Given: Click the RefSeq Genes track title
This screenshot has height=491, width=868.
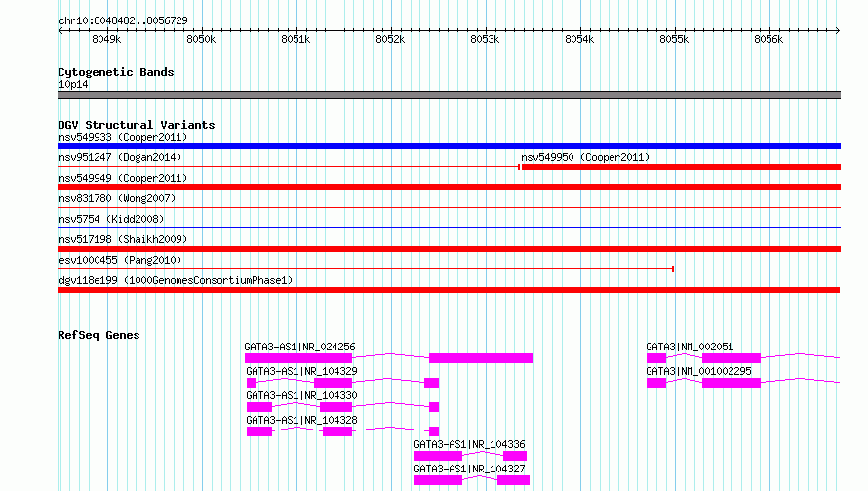Looking at the screenshot, I should [99, 335].
